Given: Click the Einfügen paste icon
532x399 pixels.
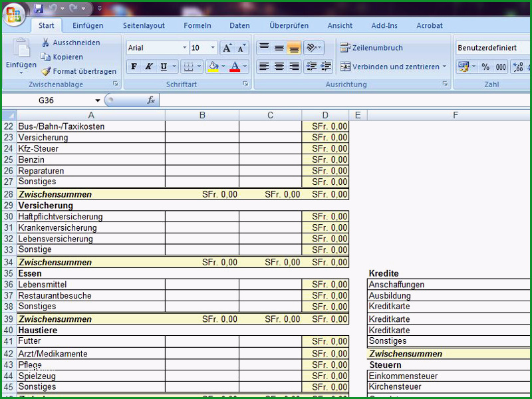Looking at the screenshot, I should point(21,48).
